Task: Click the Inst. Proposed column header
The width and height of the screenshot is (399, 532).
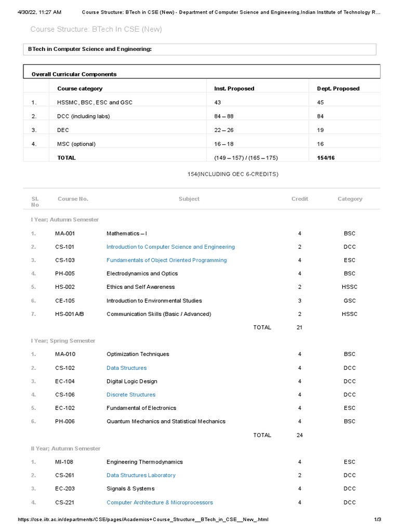Action: [234, 89]
